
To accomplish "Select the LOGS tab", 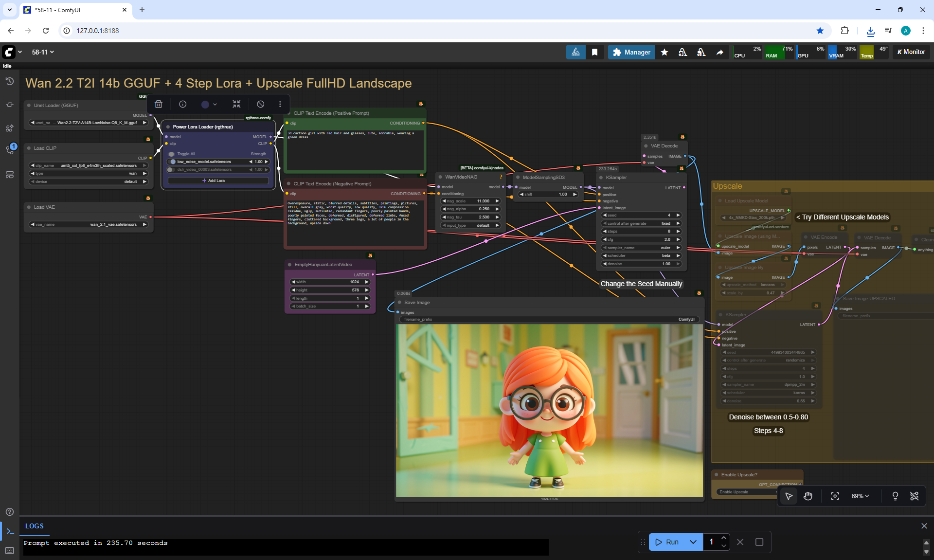I will pos(34,526).
